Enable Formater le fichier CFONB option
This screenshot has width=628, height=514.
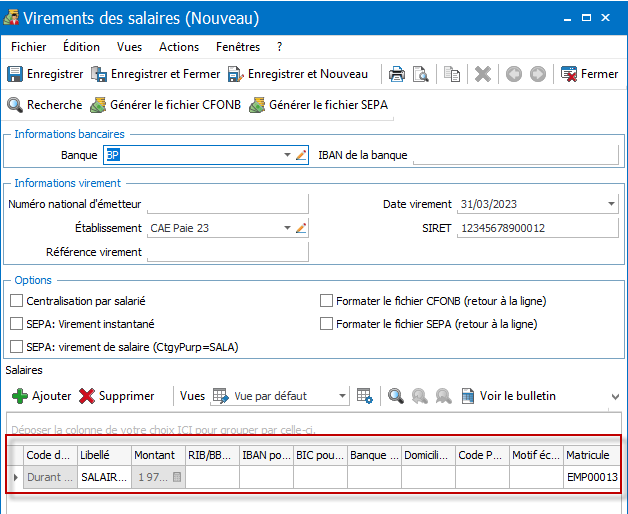point(326,301)
